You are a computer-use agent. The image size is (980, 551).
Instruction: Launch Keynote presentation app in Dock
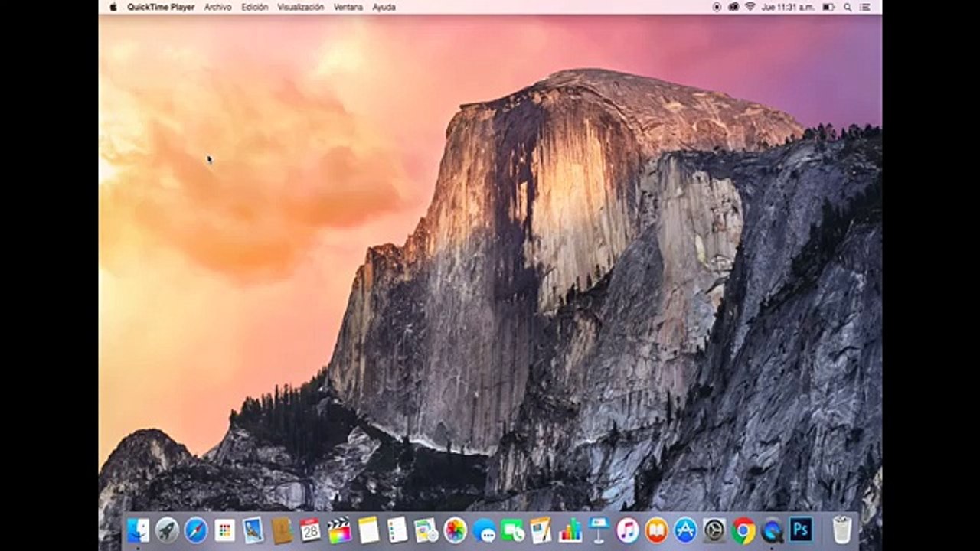599,530
